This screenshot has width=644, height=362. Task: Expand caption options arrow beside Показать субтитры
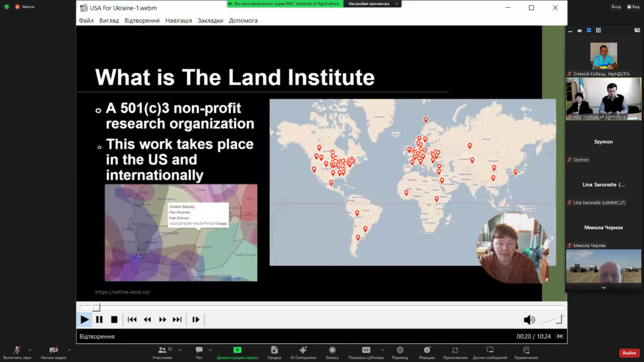[x=382, y=350]
